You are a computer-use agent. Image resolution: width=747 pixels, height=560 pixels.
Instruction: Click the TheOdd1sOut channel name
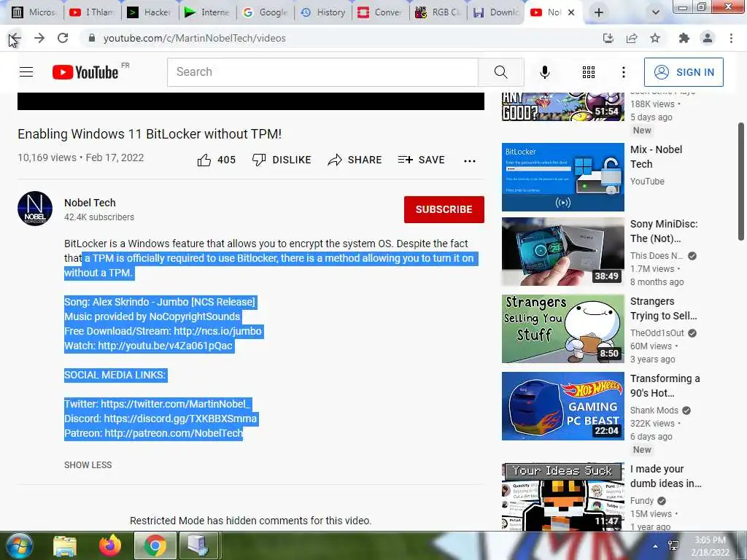657,332
